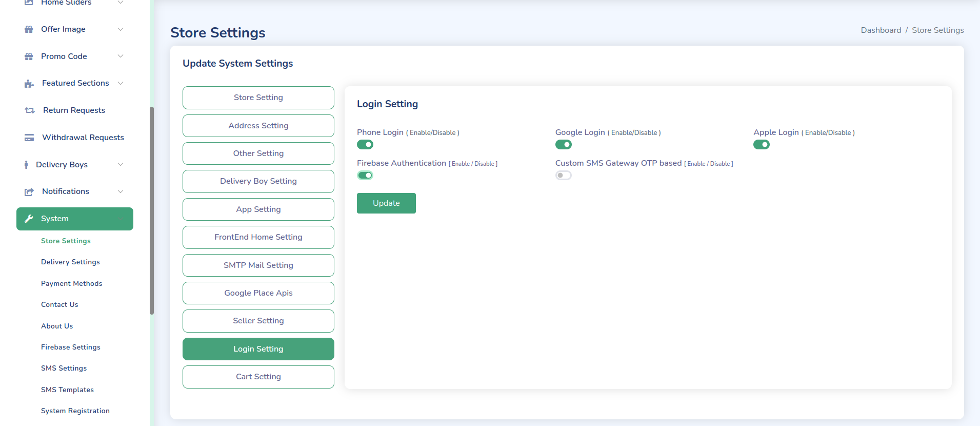This screenshot has width=980, height=426.
Task: Disable the Firebase Authentication switch
Action: coord(365,176)
